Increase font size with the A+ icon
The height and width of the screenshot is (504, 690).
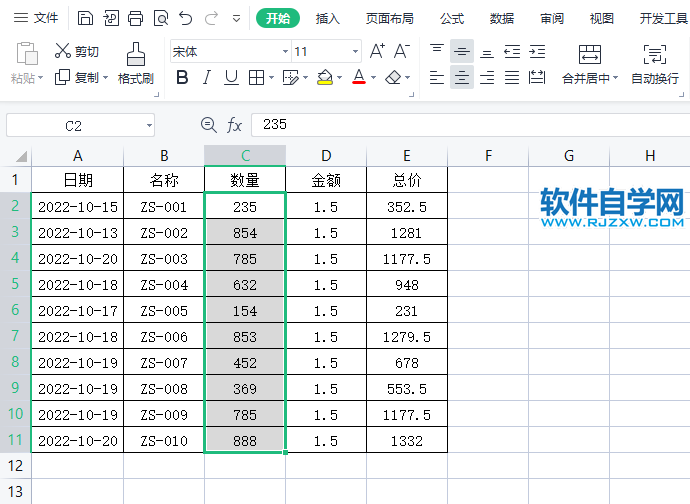tap(377, 51)
